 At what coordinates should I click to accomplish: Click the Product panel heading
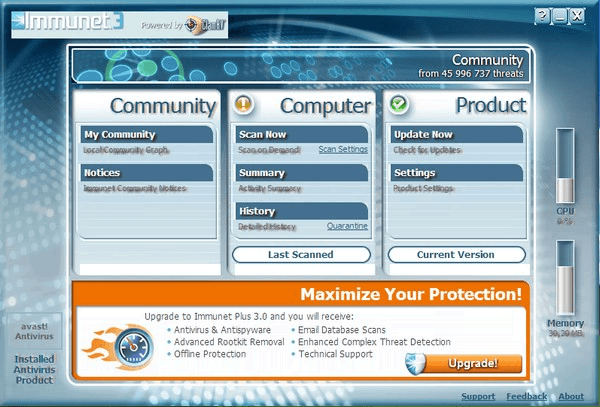click(491, 105)
